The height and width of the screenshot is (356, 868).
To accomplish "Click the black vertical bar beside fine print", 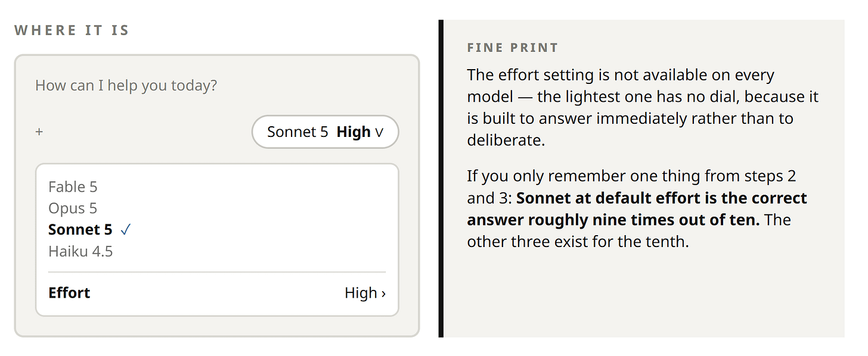I will [x=441, y=179].
